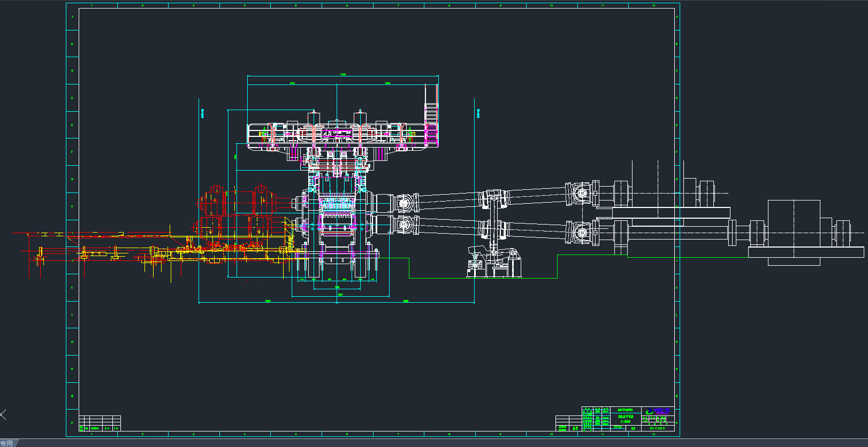The width and height of the screenshot is (868, 447).
Task: Click the UCS origin icon at left edge
Action: [3, 414]
